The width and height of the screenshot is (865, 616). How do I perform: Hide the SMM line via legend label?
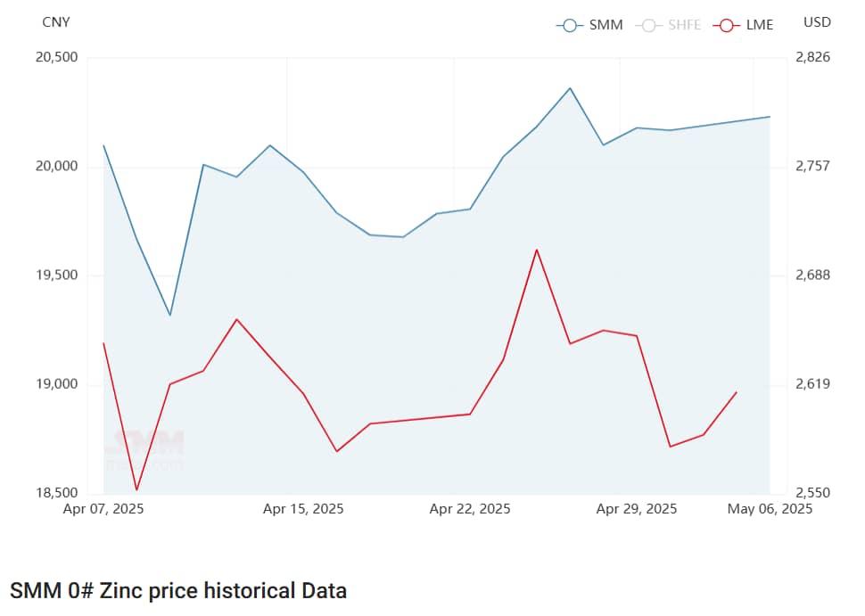point(605,25)
